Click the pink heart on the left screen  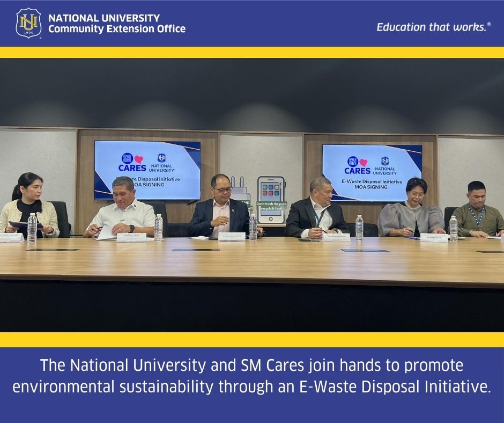pyautogui.click(x=139, y=159)
